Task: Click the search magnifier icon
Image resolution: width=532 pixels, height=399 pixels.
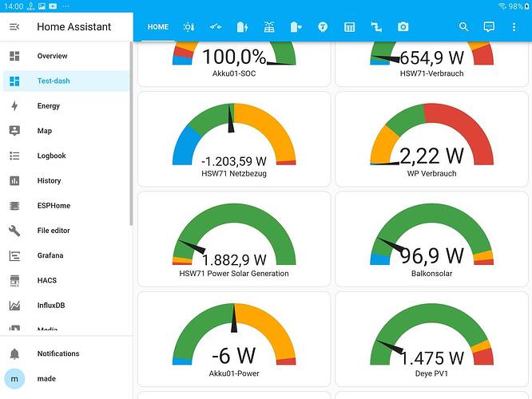Action: pyautogui.click(x=463, y=27)
